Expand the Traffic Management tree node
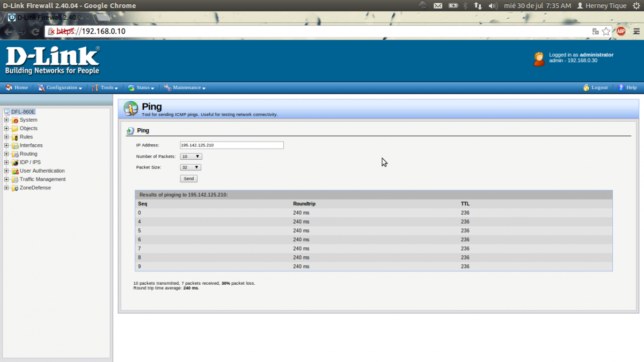 6,180
